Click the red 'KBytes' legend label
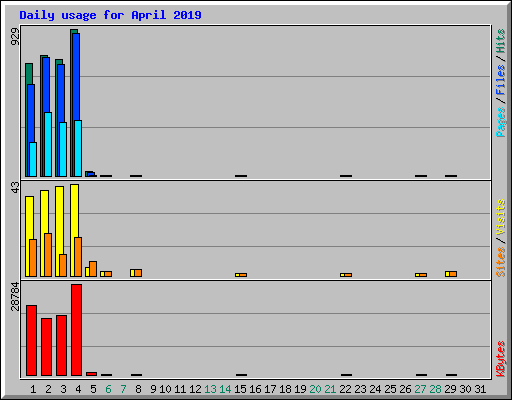The height and width of the screenshot is (400, 512). (501, 359)
